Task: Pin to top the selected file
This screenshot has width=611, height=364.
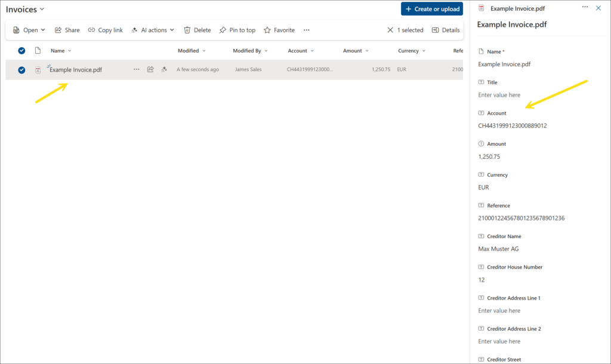Action: [237, 30]
